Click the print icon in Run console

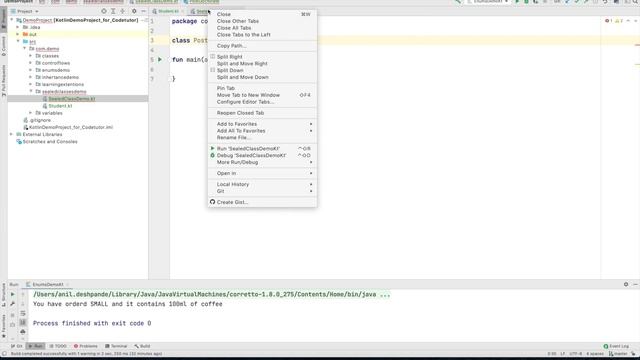23,332
